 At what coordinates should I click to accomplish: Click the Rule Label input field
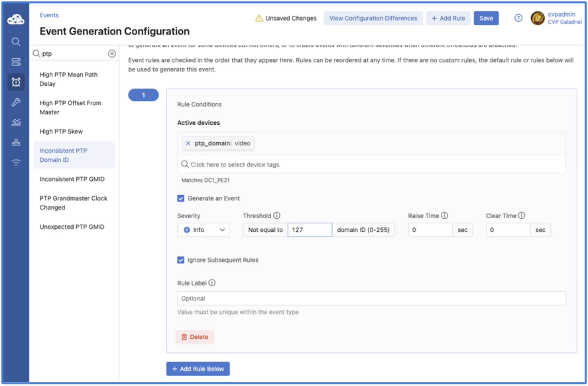click(x=371, y=299)
